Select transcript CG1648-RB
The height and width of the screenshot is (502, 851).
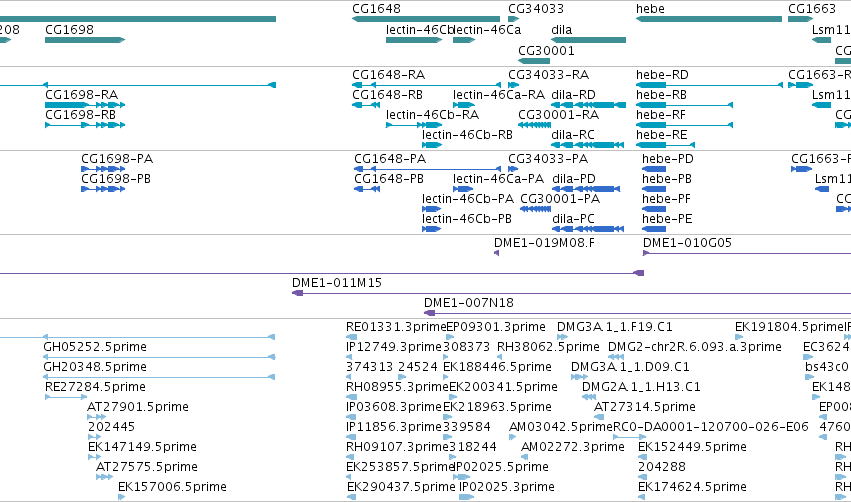[366, 105]
